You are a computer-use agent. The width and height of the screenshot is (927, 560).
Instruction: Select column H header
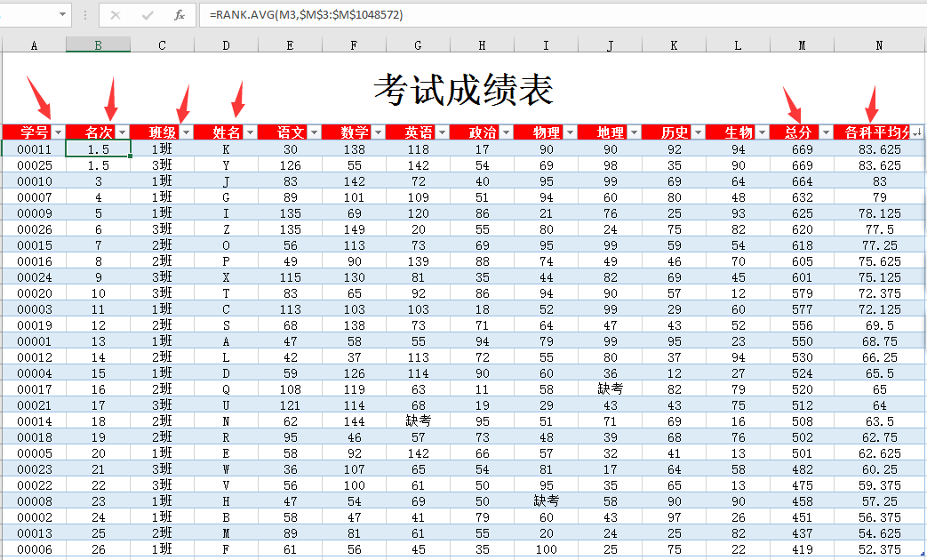pyautogui.click(x=482, y=45)
